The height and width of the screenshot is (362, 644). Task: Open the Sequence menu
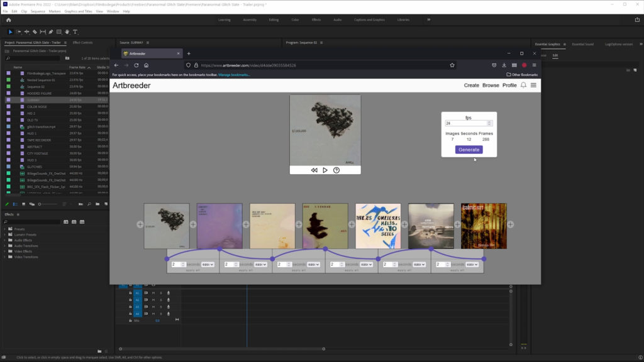(x=38, y=11)
